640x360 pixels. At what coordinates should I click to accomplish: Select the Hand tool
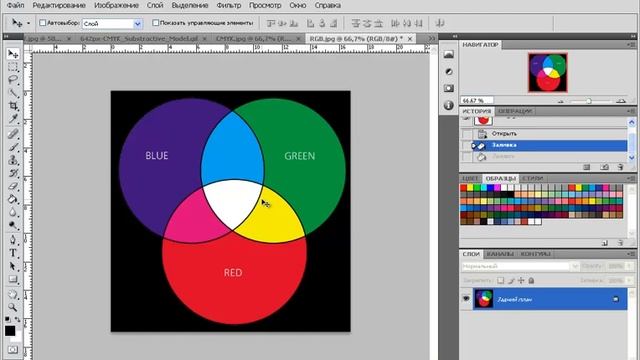(x=13, y=294)
